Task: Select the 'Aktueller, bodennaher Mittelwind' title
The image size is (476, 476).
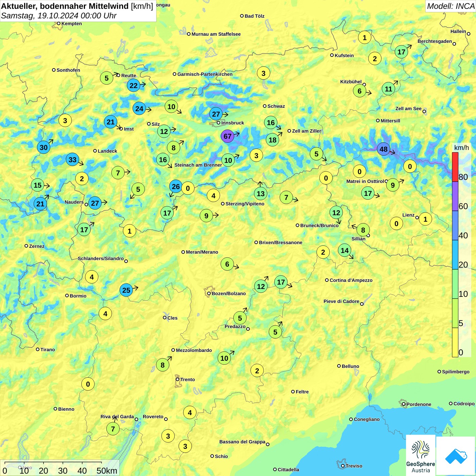Action: click(65, 6)
